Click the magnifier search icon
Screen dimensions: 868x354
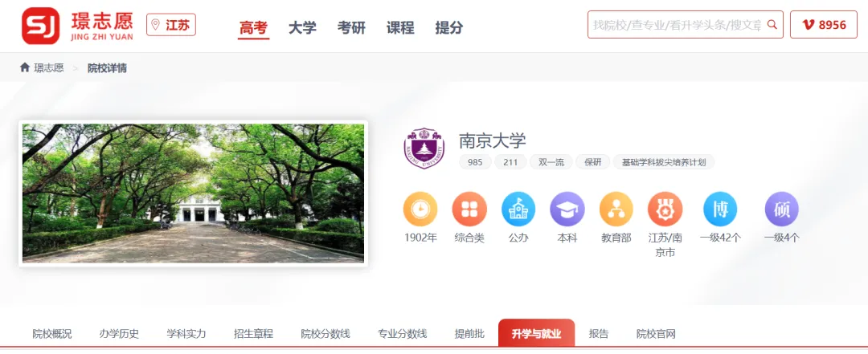click(772, 25)
